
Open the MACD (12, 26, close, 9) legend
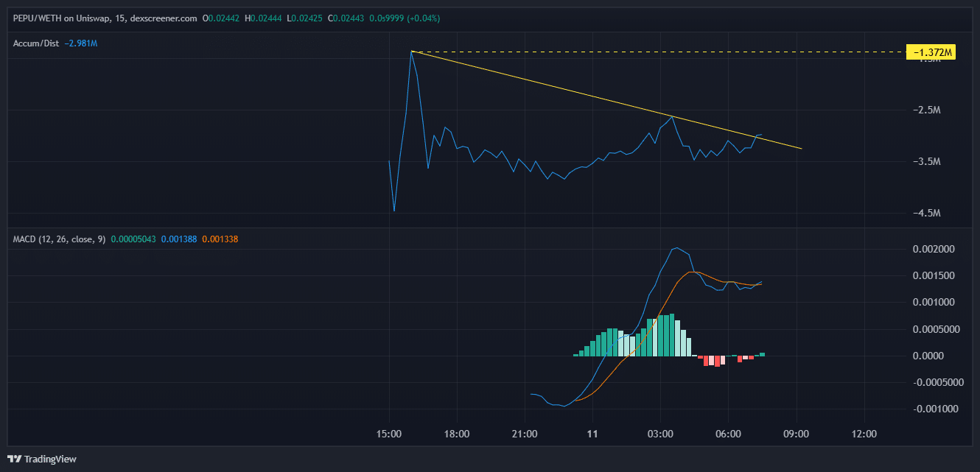(x=59, y=239)
